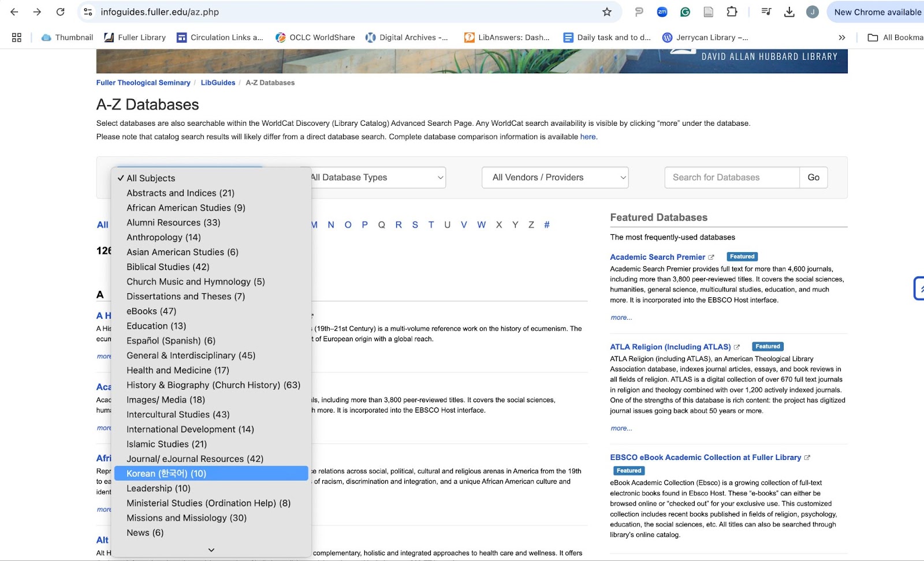Click external link icon beside Academic Search Premier
Image resolution: width=924 pixels, height=561 pixels.
tap(711, 257)
